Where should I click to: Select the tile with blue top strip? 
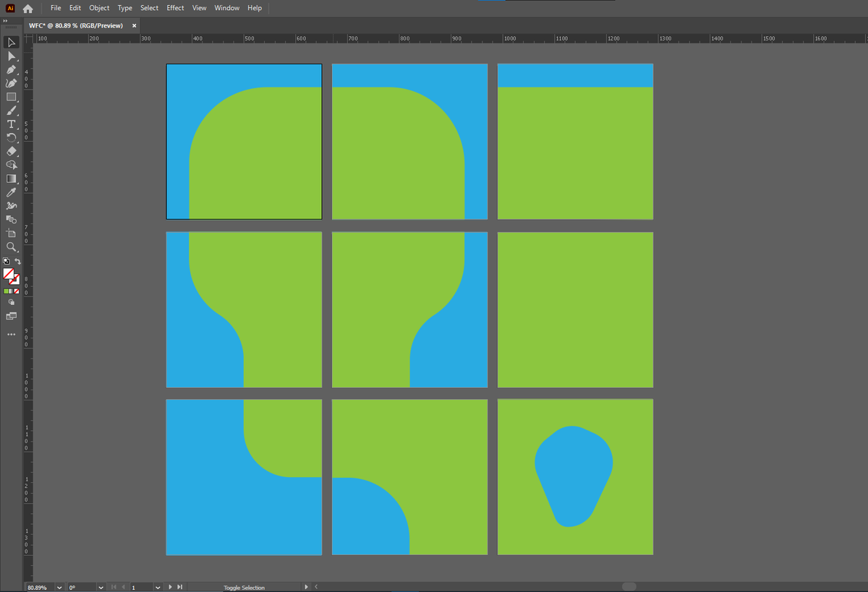click(x=575, y=142)
